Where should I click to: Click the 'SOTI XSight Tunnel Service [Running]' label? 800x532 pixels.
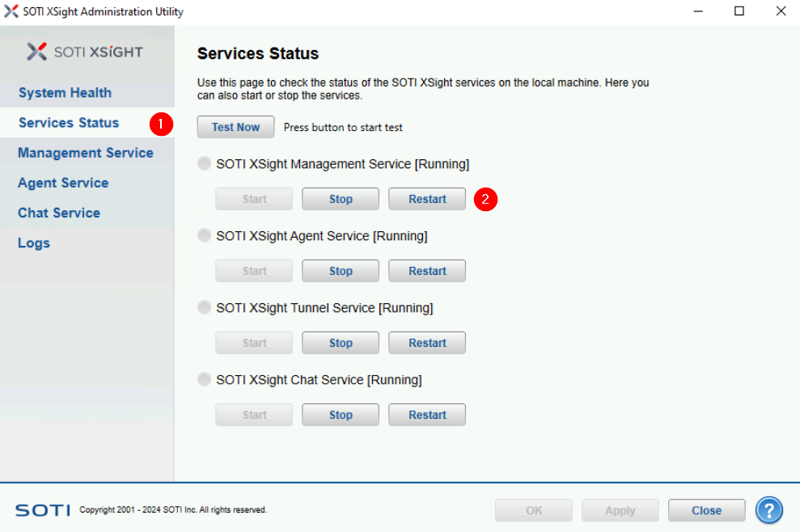(324, 307)
